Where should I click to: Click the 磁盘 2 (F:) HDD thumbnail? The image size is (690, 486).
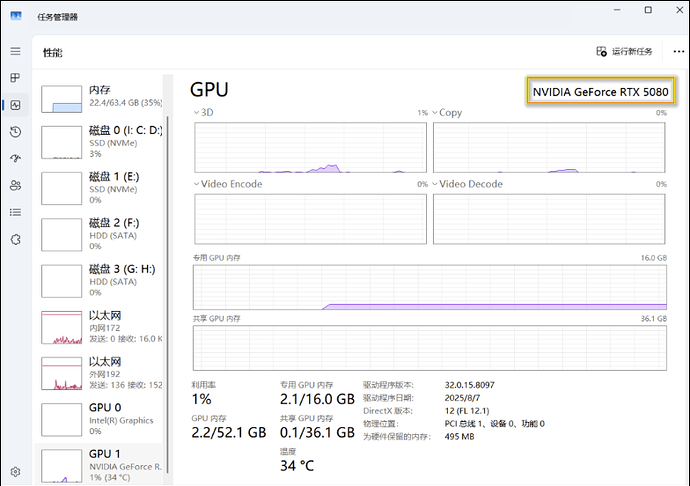coord(60,234)
